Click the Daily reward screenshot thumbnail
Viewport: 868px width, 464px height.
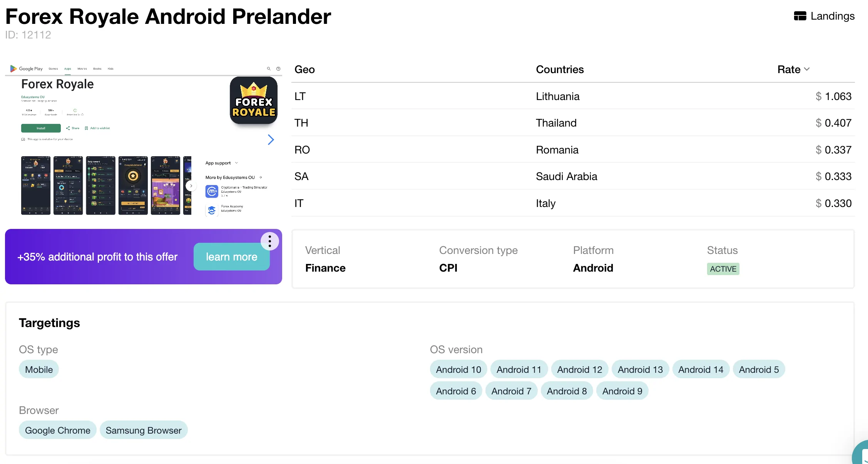coord(100,185)
